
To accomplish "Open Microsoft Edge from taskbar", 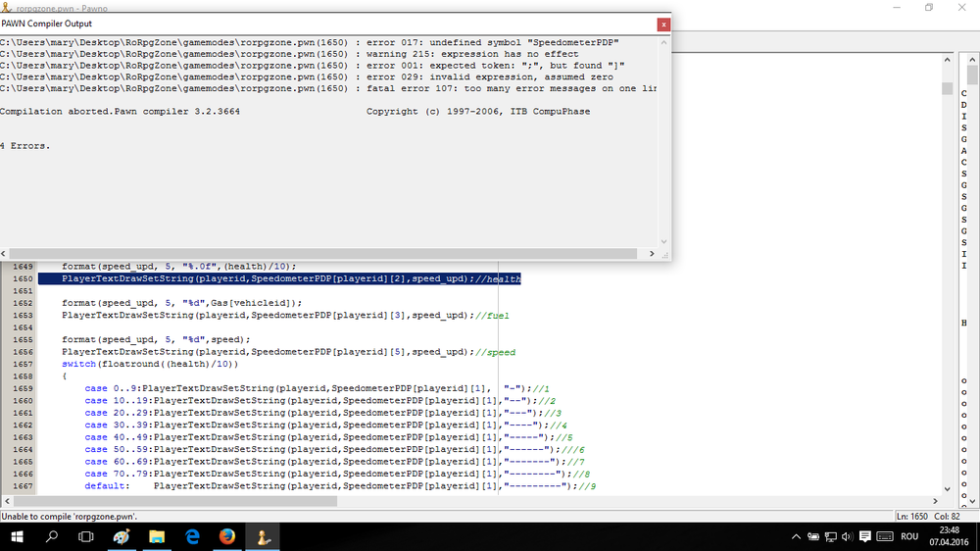I will [192, 536].
